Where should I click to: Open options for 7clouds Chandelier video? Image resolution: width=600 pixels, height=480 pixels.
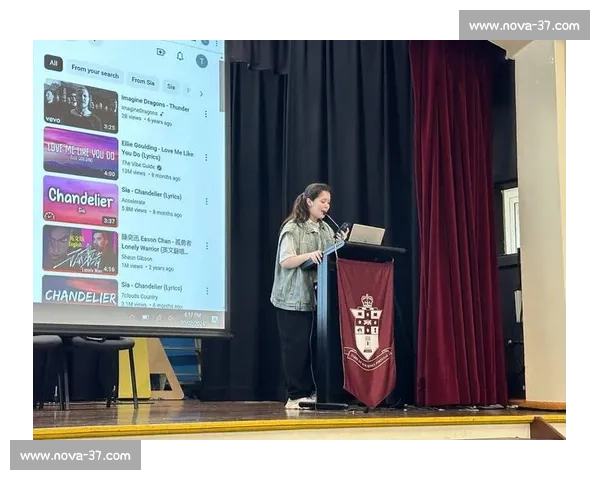206,292
